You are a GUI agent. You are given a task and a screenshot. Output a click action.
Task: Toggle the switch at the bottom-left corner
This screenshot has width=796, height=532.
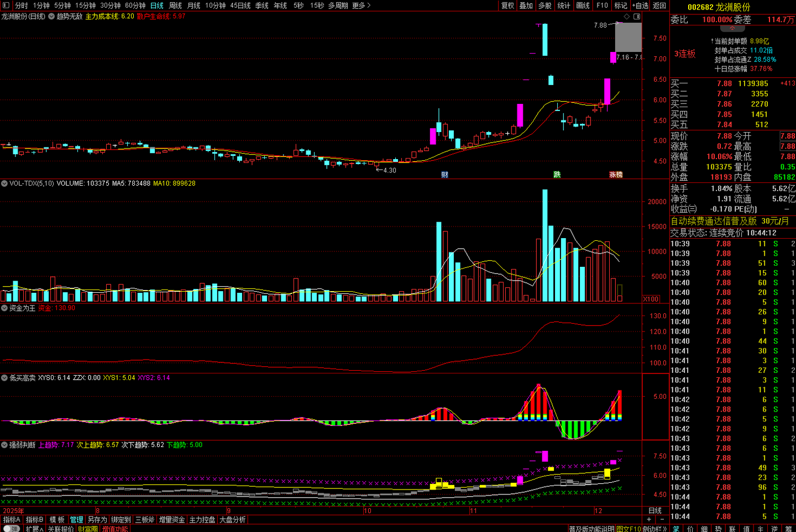tap(11, 529)
